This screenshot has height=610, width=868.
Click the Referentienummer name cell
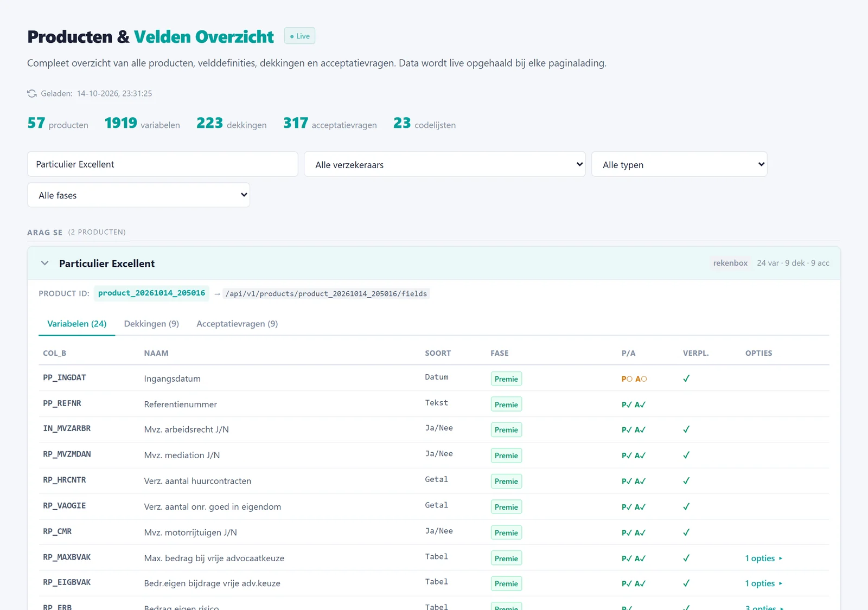[x=181, y=404]
